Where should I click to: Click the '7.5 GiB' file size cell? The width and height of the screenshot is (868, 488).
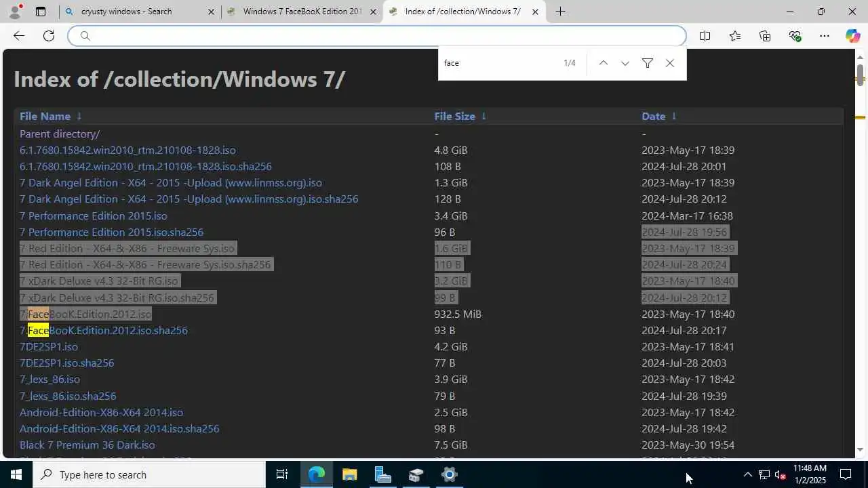[x=451, y=445]
